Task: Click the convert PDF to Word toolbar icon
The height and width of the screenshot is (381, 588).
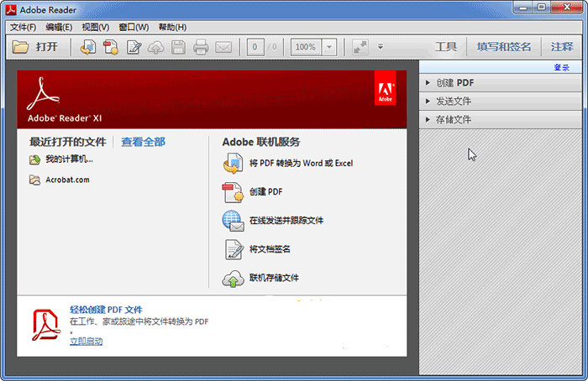Action: click(x=88, y=47)
